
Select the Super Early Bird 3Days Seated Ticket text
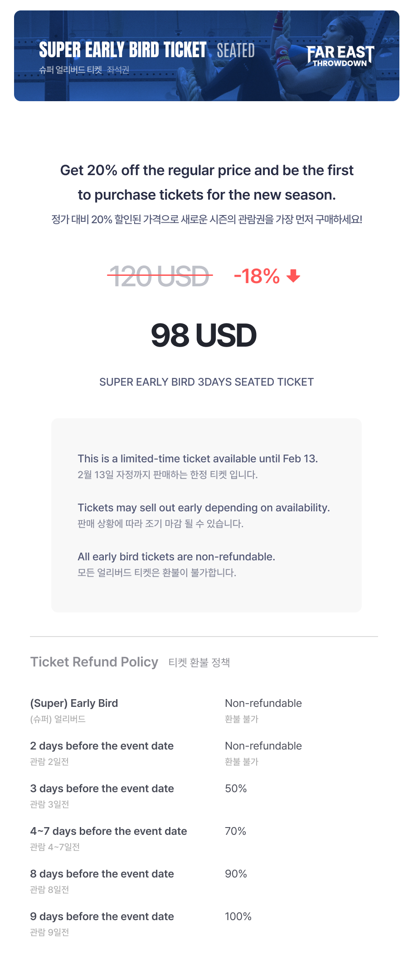(x=206, y=382)
